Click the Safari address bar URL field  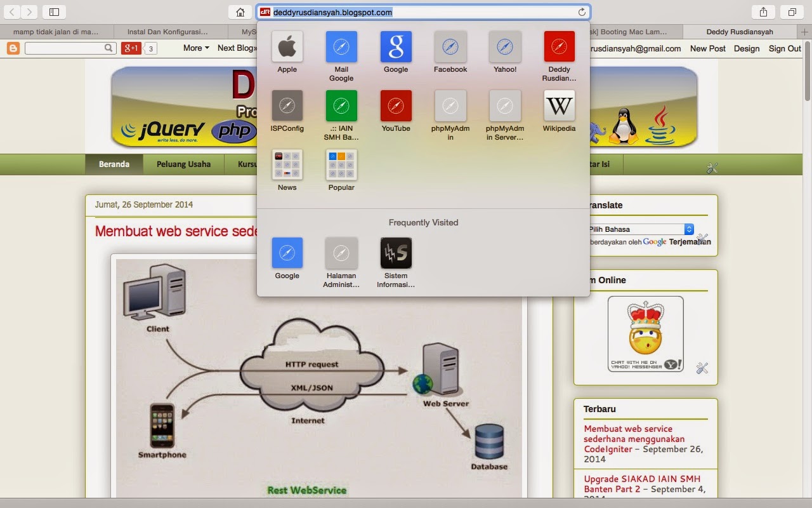pos(423,12)
